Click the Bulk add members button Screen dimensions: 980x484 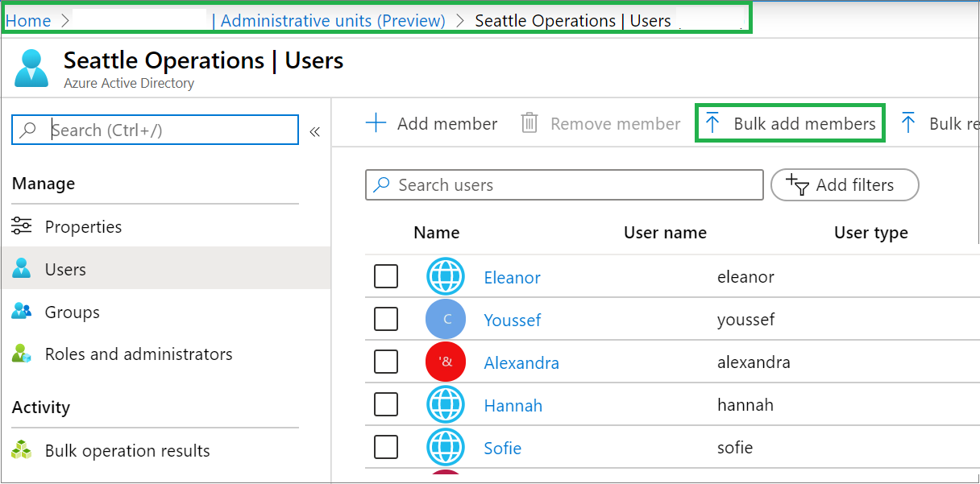pos(791,123)
